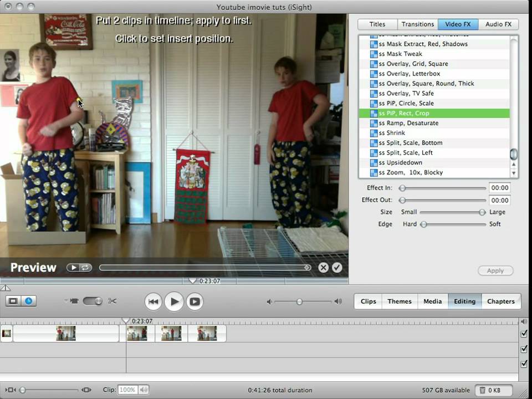This screenshot has width=532, height=399.
Task: Toggle camera/edit mode switch
Action: point(93,301)
